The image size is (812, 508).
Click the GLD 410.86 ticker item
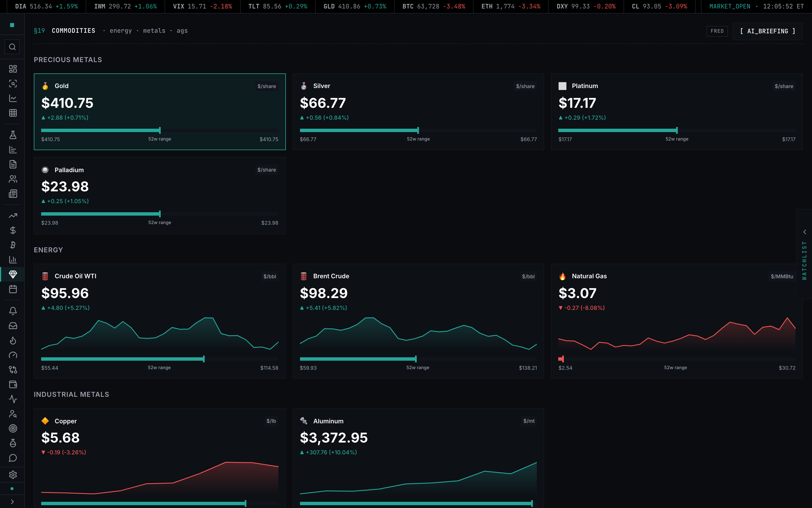(x=355, y=6)
